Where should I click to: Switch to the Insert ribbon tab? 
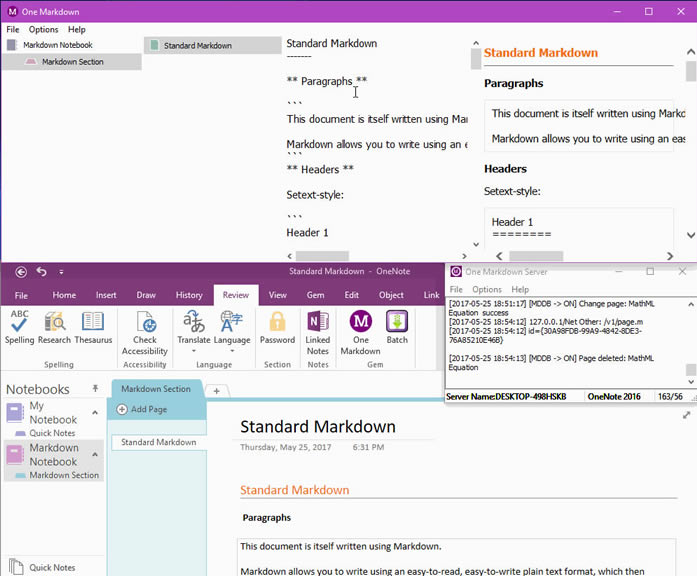coord(106,295)
